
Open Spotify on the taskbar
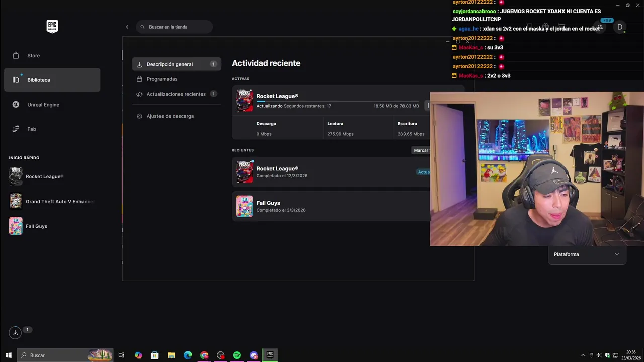(x=237, y=355)
